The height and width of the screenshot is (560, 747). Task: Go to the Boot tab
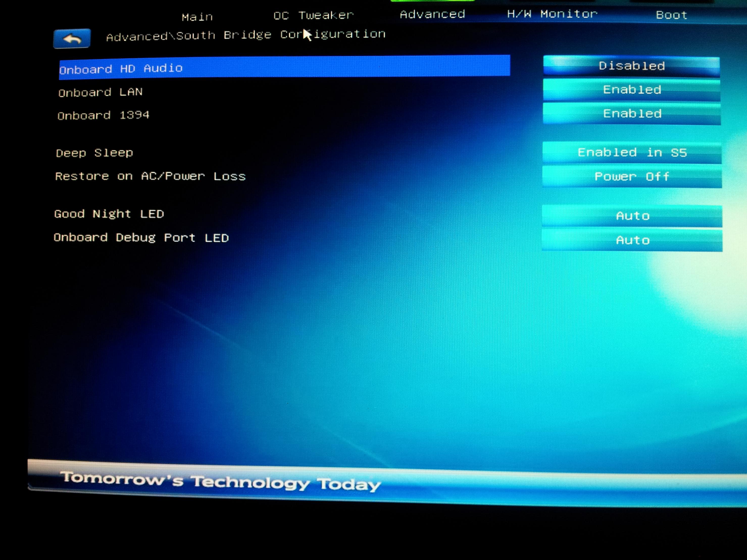(x=671, y=15)
